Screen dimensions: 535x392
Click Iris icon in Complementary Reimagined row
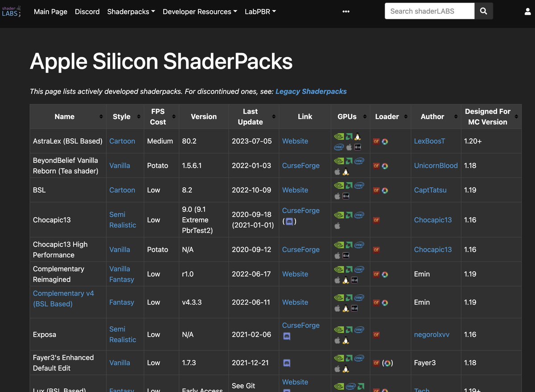pyautogui.click(x=385, y=274)
